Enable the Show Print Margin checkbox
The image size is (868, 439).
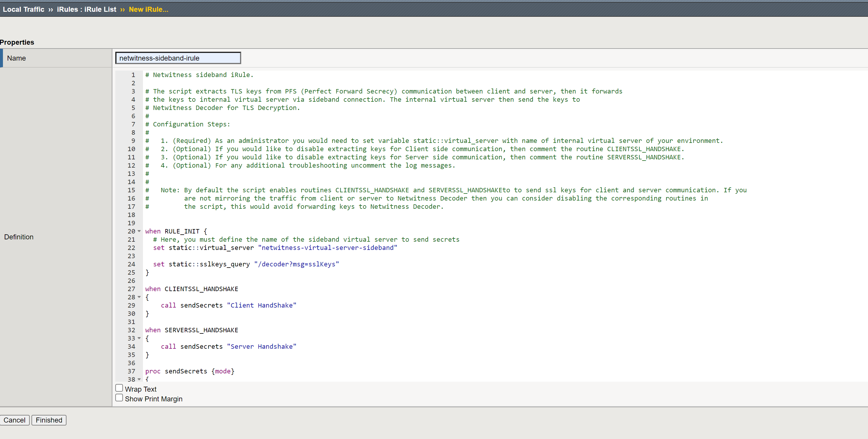pos(119,398)
